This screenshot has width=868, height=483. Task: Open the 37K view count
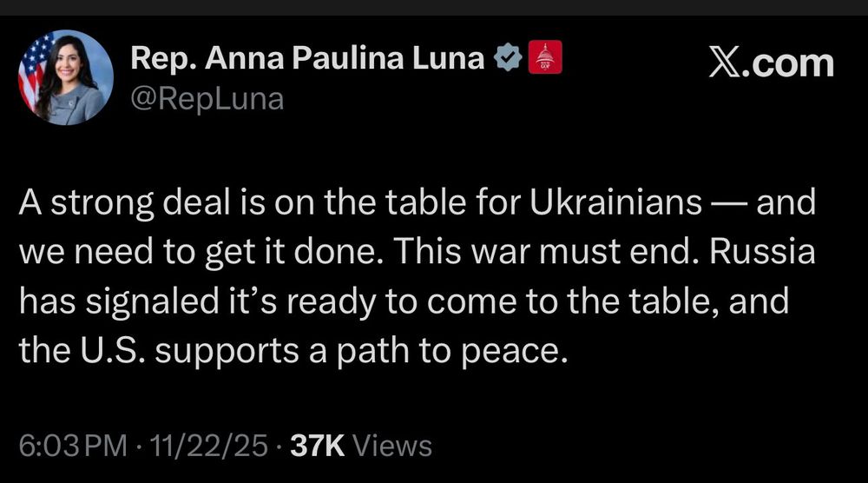click(x=317, y=446)
